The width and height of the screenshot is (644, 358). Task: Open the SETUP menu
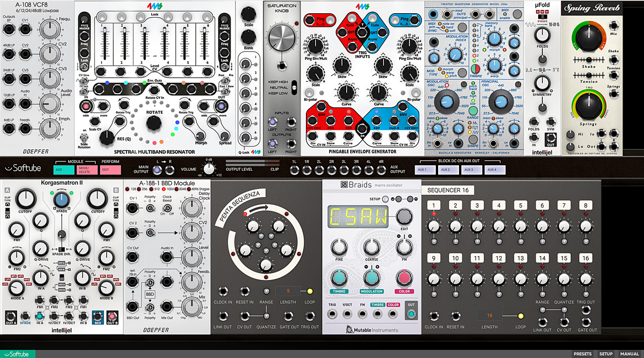click(x=606, y=354)
